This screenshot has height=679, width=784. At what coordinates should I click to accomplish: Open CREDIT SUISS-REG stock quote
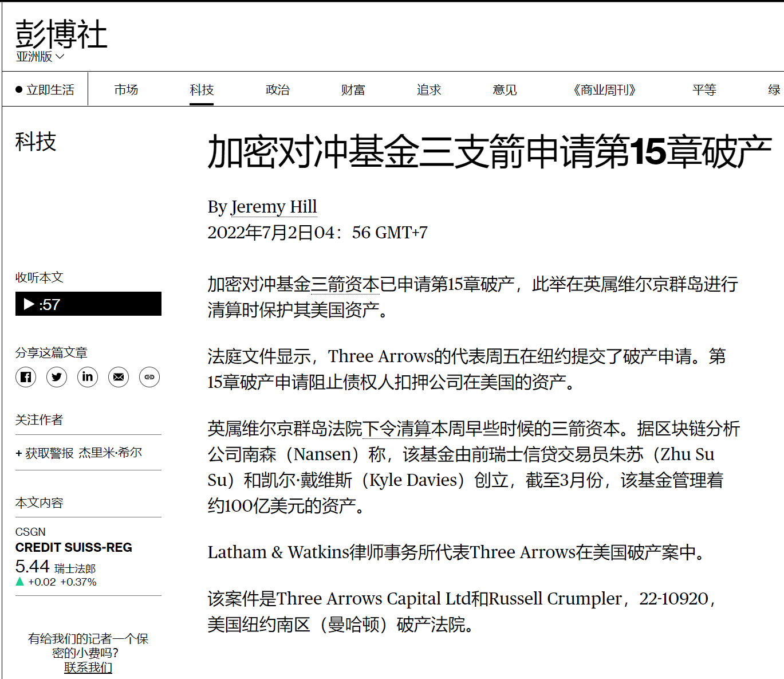pyautogui.click(x=73, y=547)
